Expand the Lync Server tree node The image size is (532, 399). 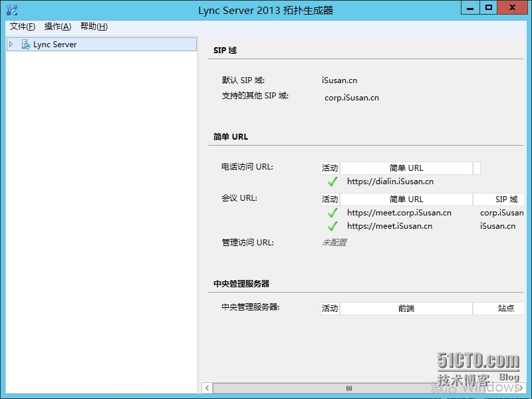[11, 45]
